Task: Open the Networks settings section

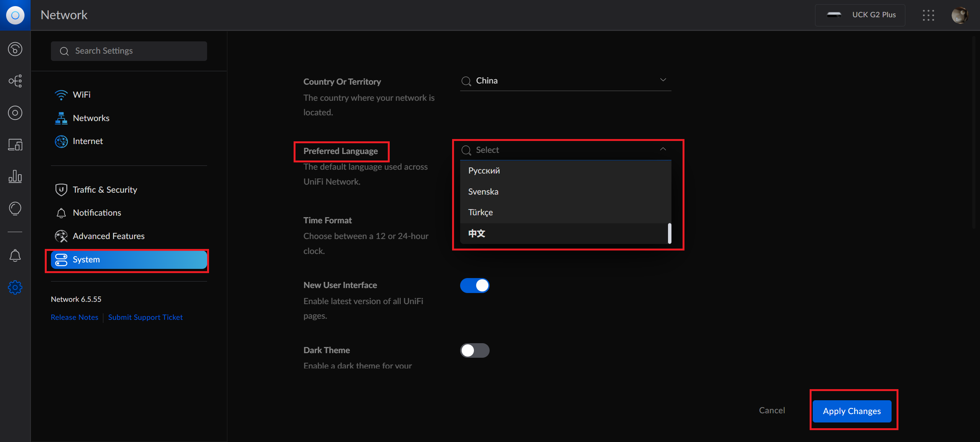Action: 129,118
